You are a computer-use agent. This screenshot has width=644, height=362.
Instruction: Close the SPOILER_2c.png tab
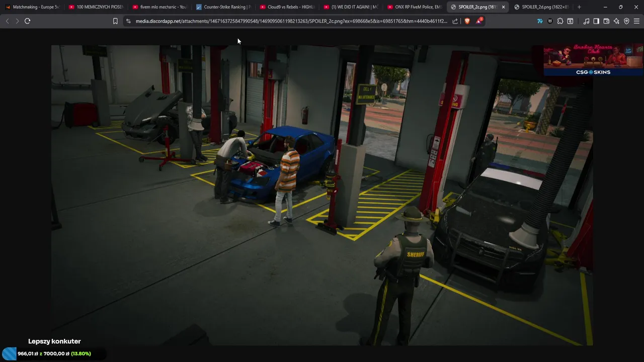(503, 7)
